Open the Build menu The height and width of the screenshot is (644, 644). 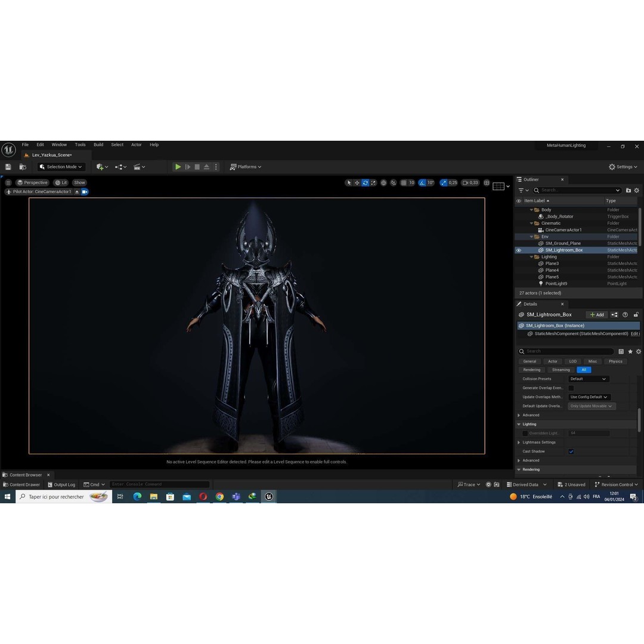[98, 144]
